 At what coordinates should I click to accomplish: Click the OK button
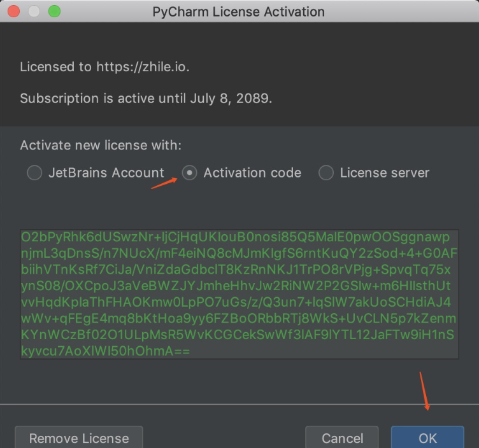427,438
